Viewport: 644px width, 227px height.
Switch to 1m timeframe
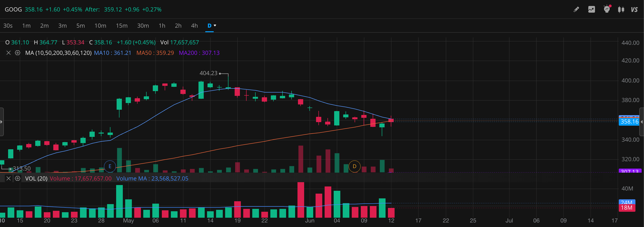pos(26,26)
